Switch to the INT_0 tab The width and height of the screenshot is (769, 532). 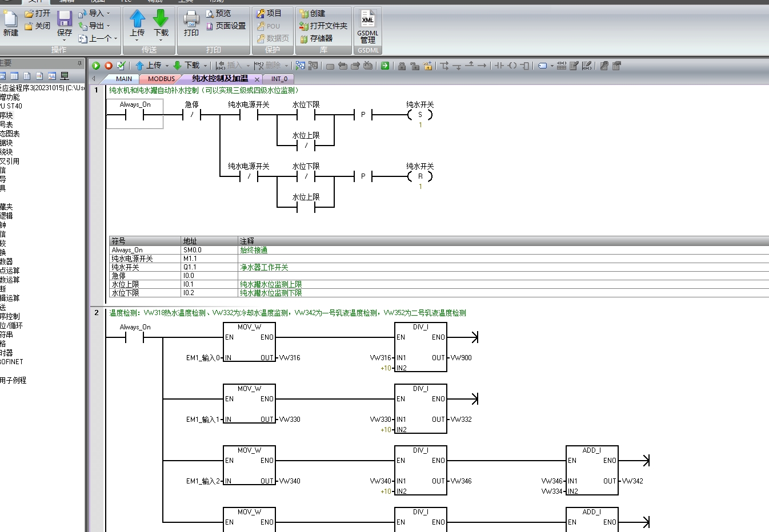tap(279, 79)
